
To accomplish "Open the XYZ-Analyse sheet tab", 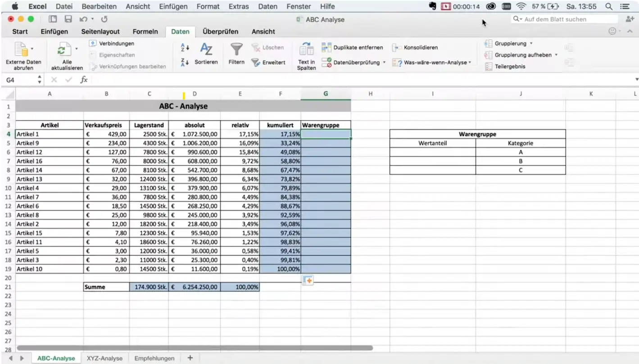I will click(x=104, y=358).
